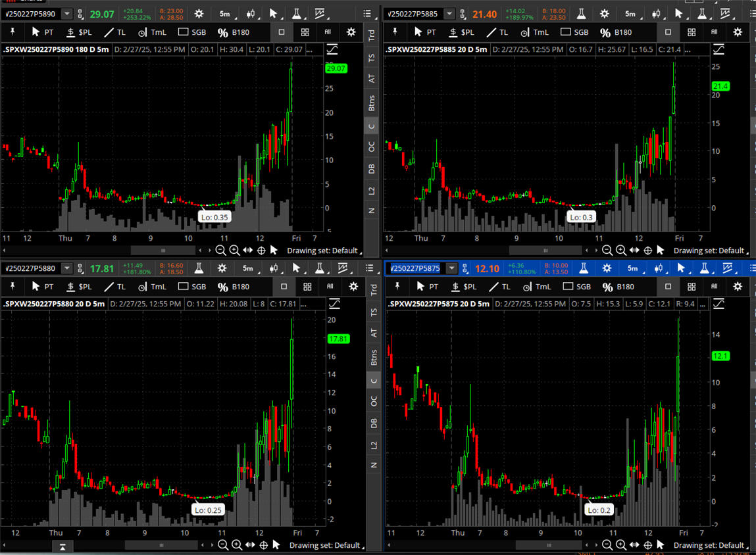Image resolution: width=756 pixels, height=555 pixels.
Task: Click the pointer icon below P5890 chart
Action: [x=274, y=250]
